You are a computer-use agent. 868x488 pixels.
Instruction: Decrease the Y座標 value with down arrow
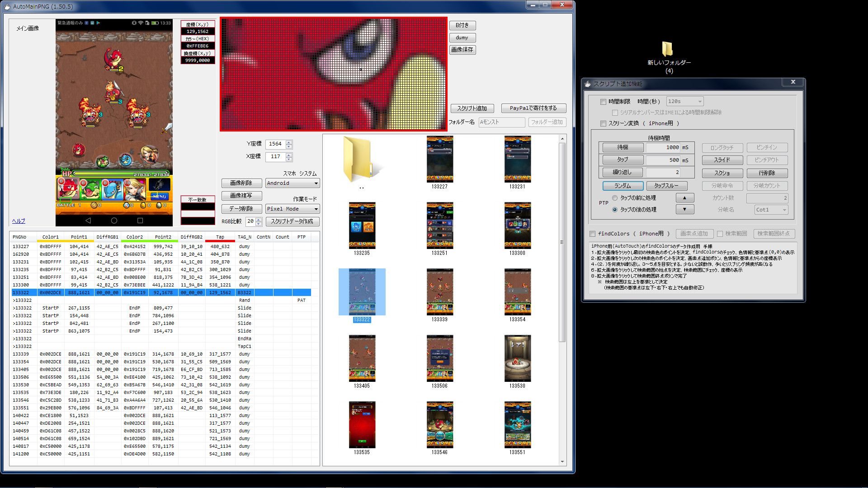point(289,146)
